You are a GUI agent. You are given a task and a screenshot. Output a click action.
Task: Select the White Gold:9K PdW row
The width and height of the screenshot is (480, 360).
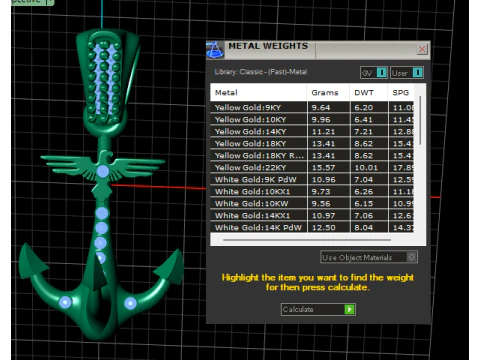tap(312, 179)
